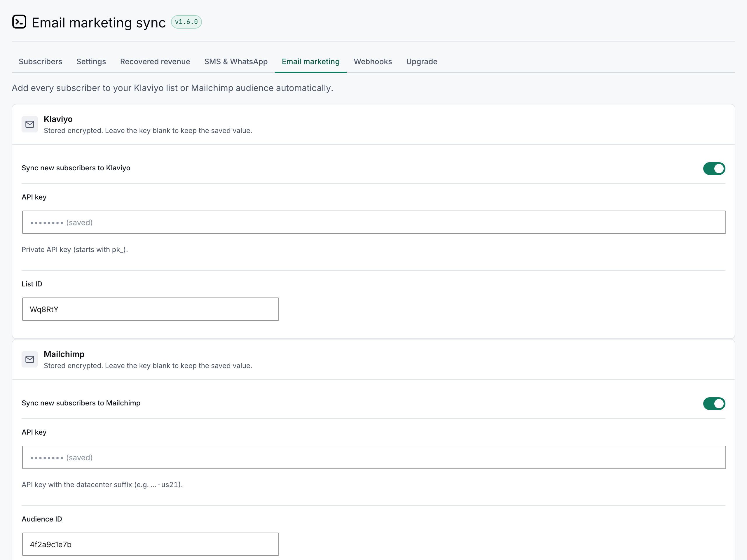
Task: Click the List ID field with Wq8RtY
Action: (151, 309)
